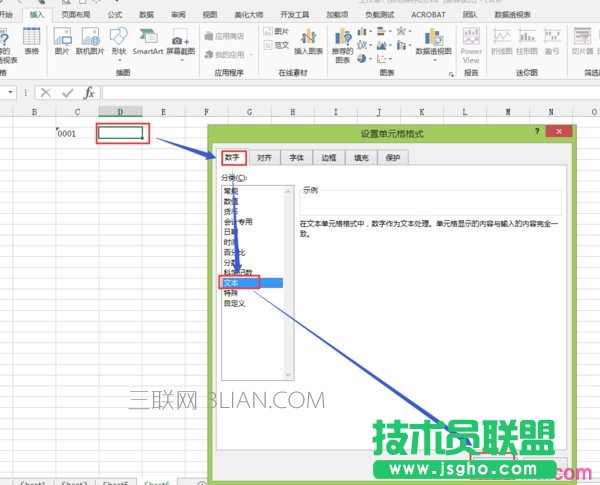Viewport: 600px width, 485px height.
Task: Expand the 数据透视图 dropdown arrow
Action: coord(434,60)
